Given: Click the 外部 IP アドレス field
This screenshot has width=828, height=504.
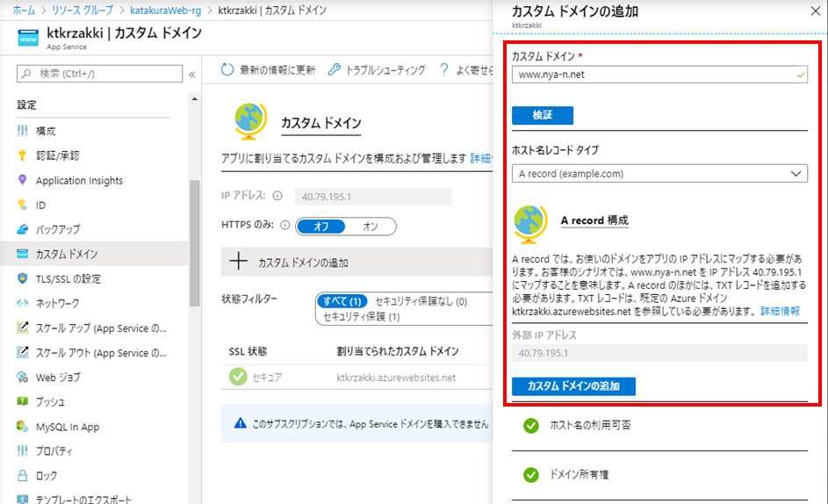Looking at the screenshot, I should [659, 353].
